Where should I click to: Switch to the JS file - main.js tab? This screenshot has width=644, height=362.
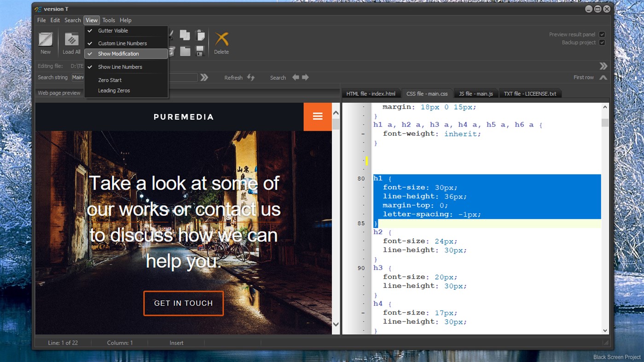[476, 94]
